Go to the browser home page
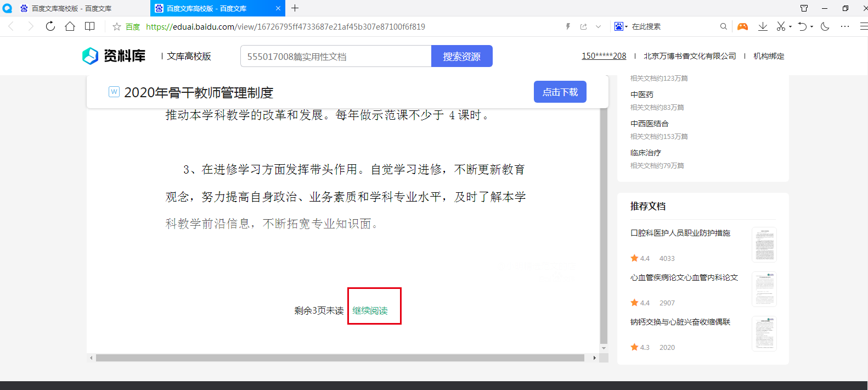 70,26
